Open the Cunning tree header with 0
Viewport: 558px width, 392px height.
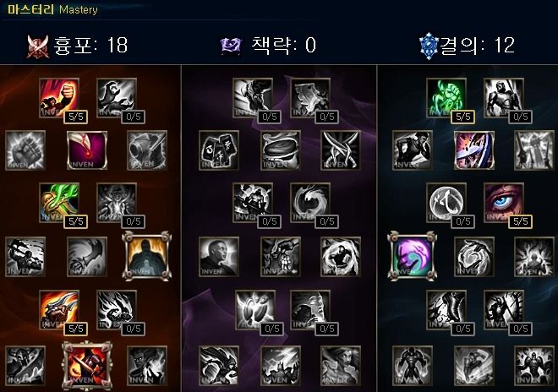coord(268,46)
